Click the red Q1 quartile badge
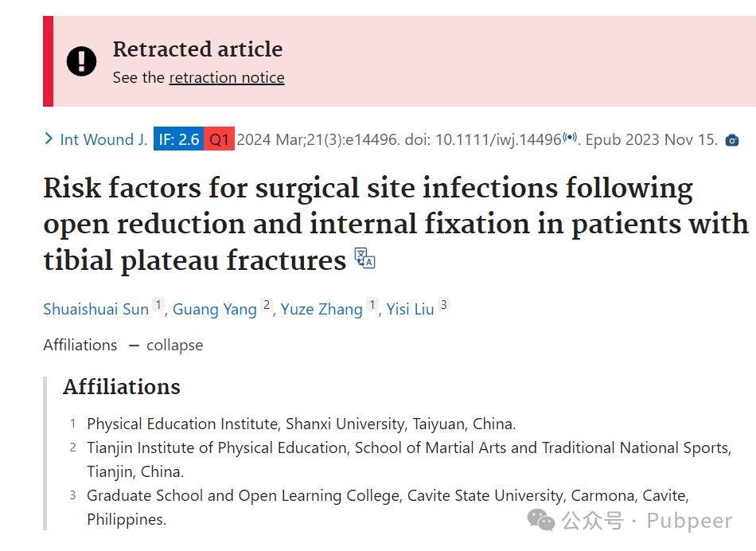This screenshot has width=756, height=551. coord(219,139)
